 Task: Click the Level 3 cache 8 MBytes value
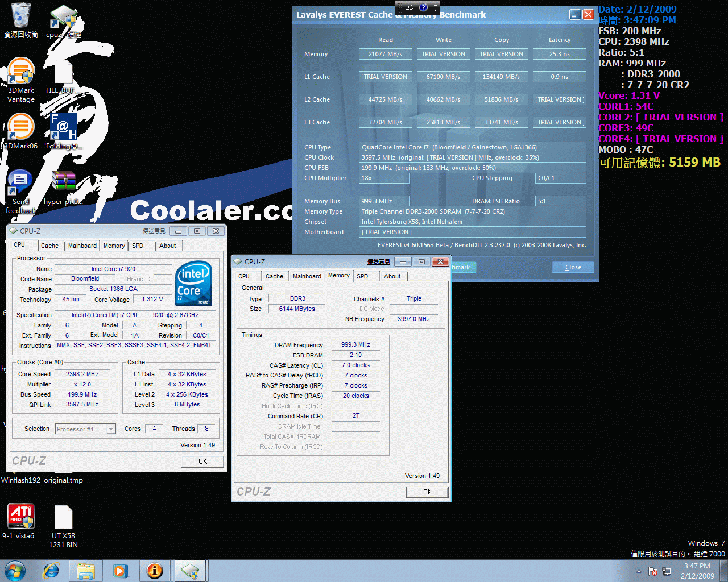(187, 404)
